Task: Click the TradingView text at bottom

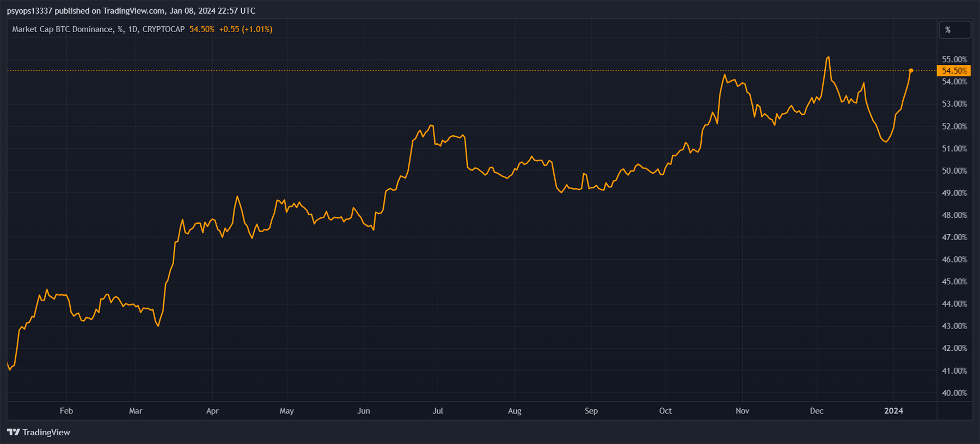Action: [x=46, y=432]
